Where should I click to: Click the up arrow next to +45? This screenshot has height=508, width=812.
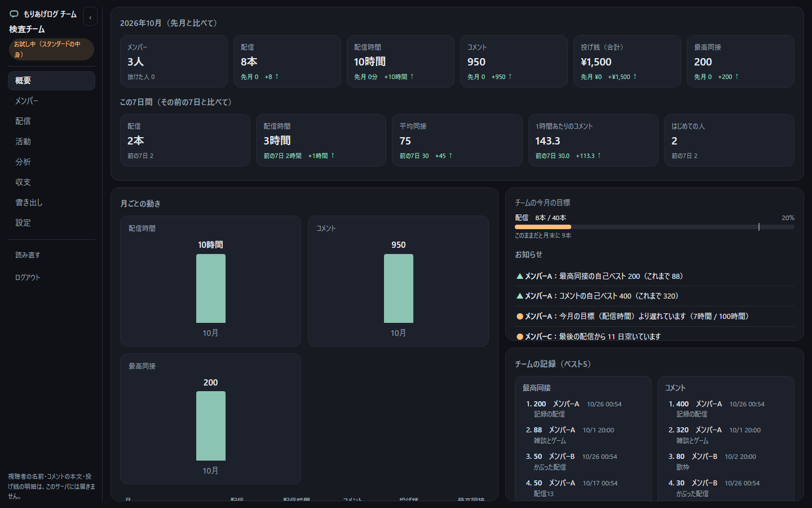coord(451,156)
